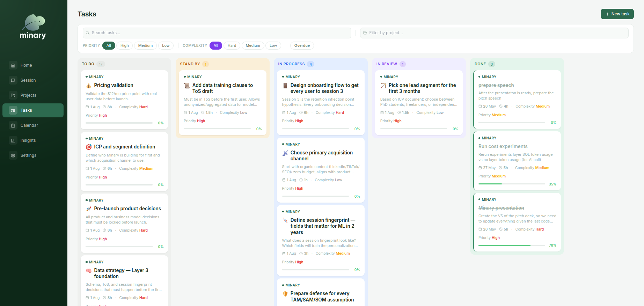Click the target icon on ICP and segment definition

click(89, 147)
